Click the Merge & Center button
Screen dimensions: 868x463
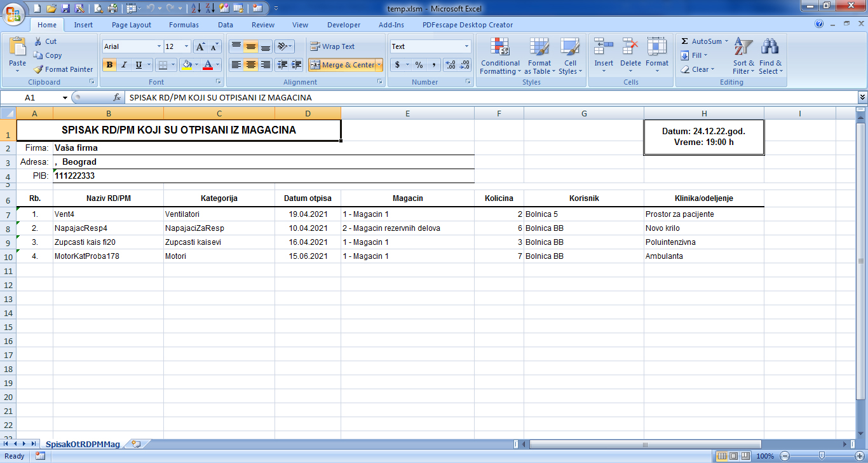342,65
